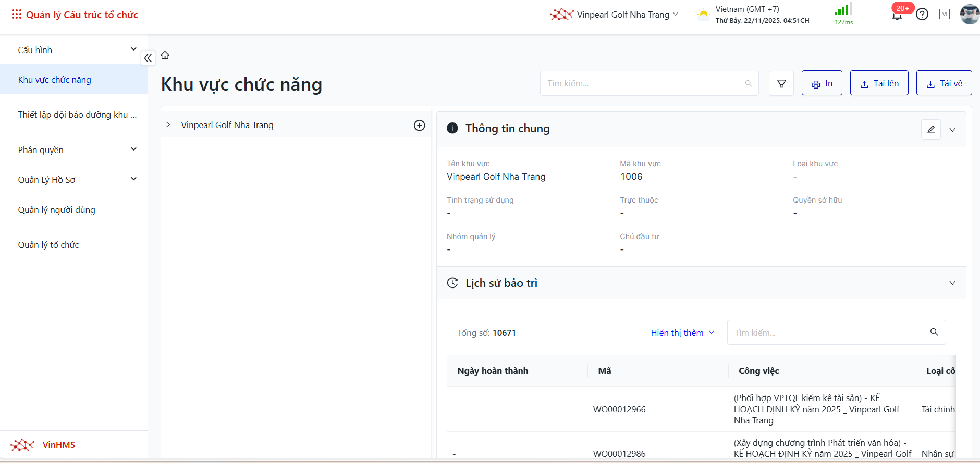Click the Tải về button
The image size is (980, 463).
coord(944,83)
